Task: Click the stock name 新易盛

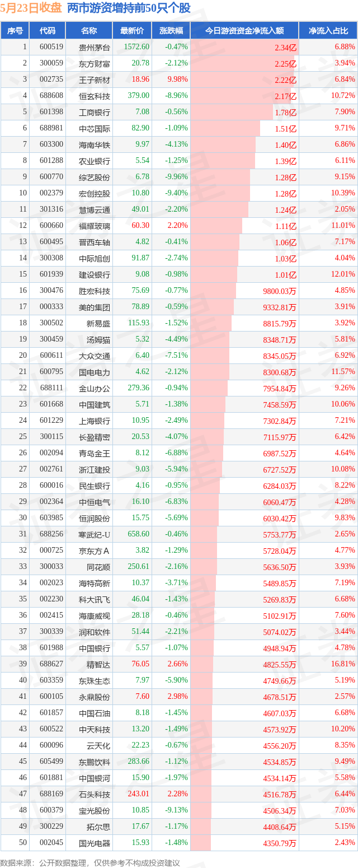Action: pos(98,323)
